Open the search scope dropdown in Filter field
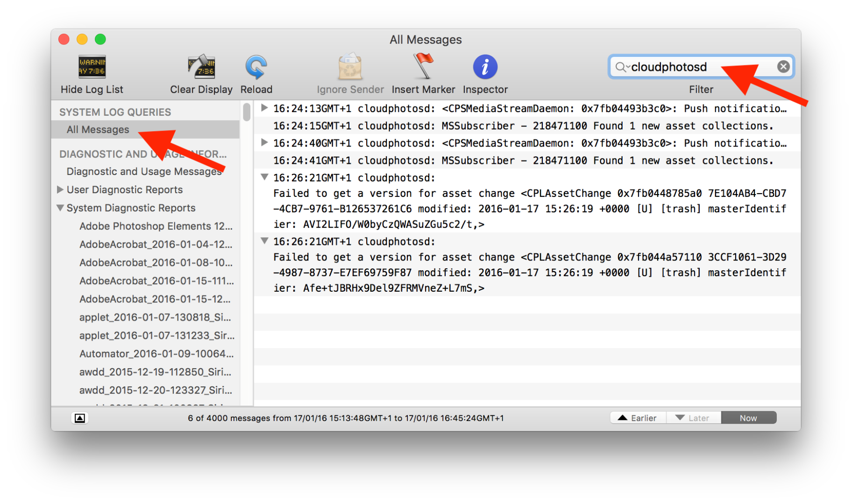852x504 pixels. (628, 67)
